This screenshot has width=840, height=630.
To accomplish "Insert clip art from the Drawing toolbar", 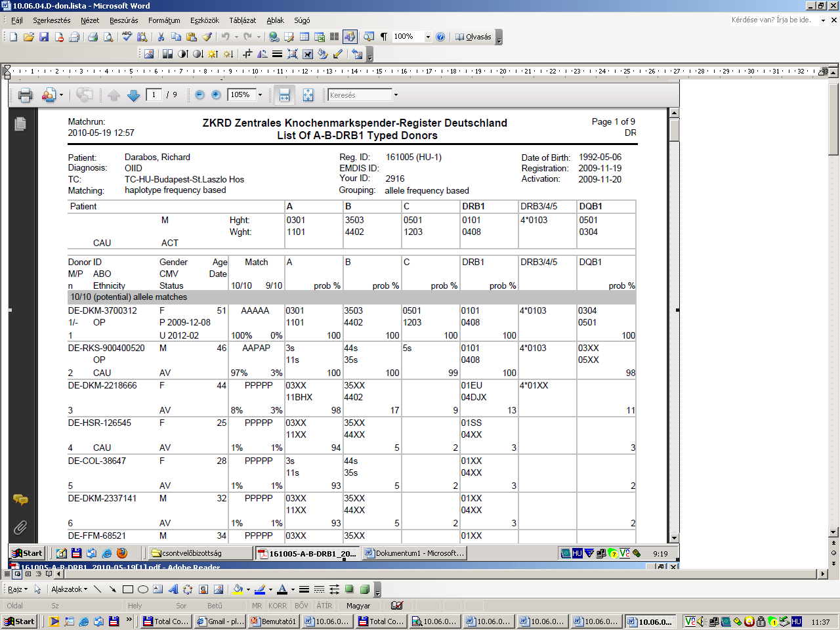I will (203, 589).
